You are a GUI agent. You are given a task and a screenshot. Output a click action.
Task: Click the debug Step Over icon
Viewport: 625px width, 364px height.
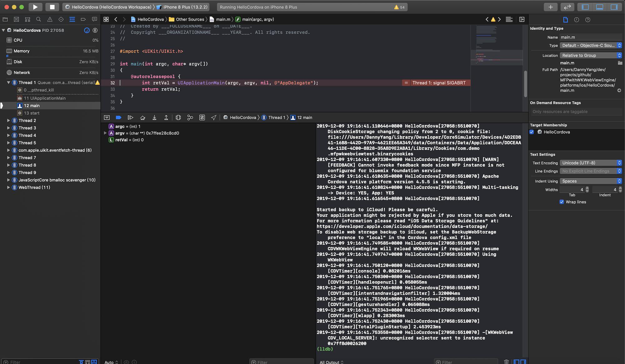click(x=142, y=118)
